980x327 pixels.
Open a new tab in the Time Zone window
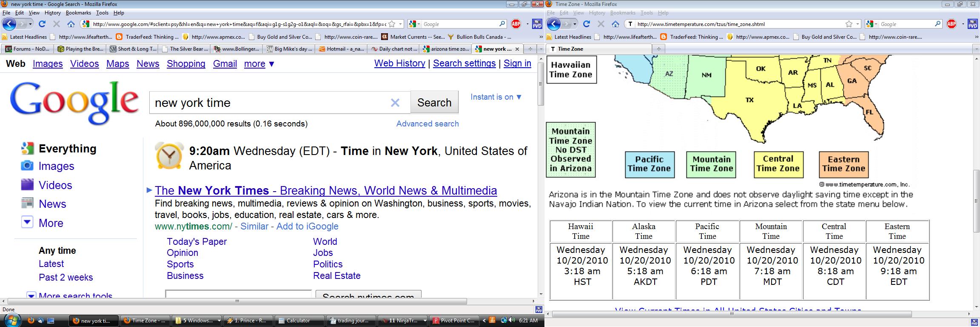pos(658,49)
